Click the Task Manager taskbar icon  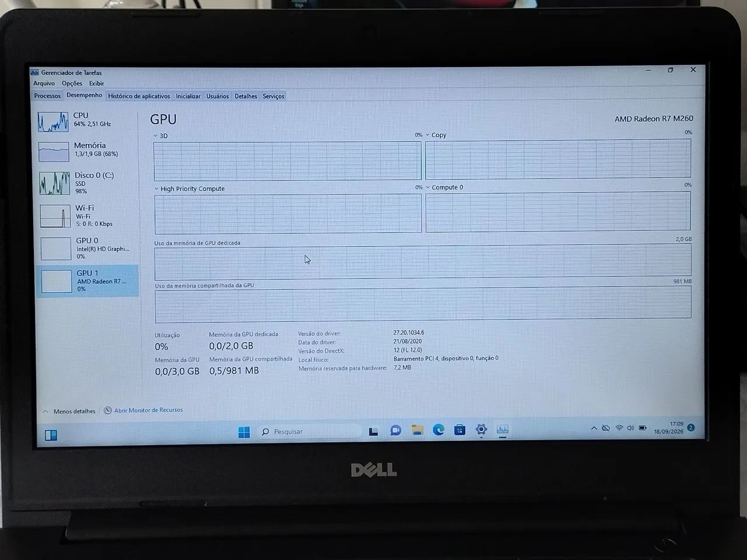pyautogui.click(x=502, y=429)
